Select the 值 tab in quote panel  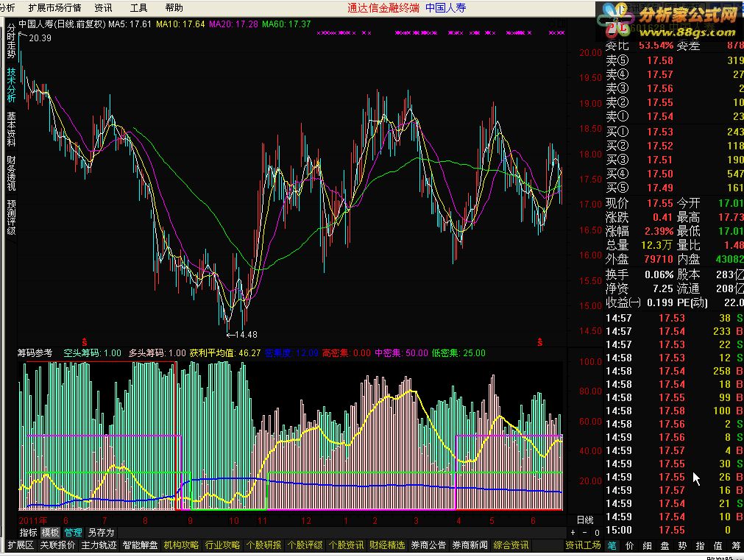click(x=718, y=546)
